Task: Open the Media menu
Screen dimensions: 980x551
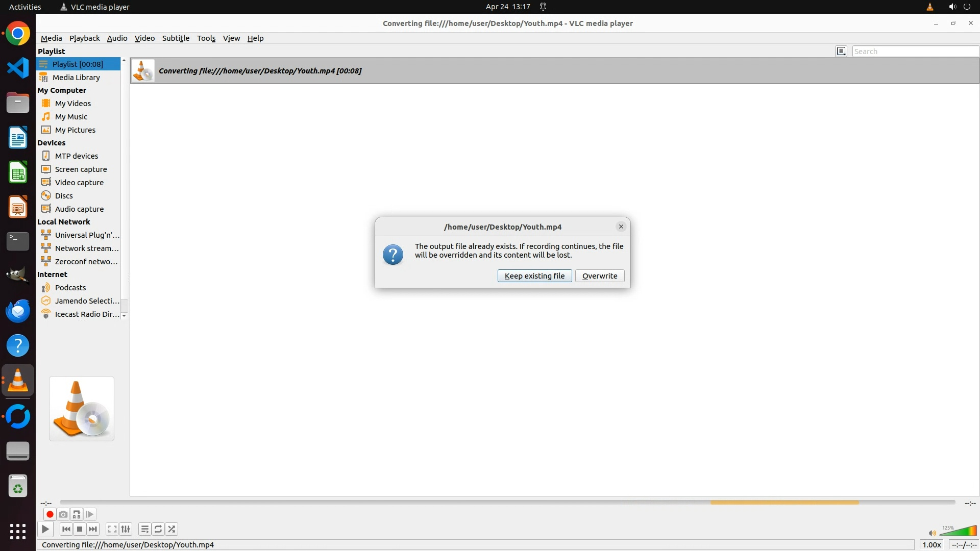Action: [51, 38]
